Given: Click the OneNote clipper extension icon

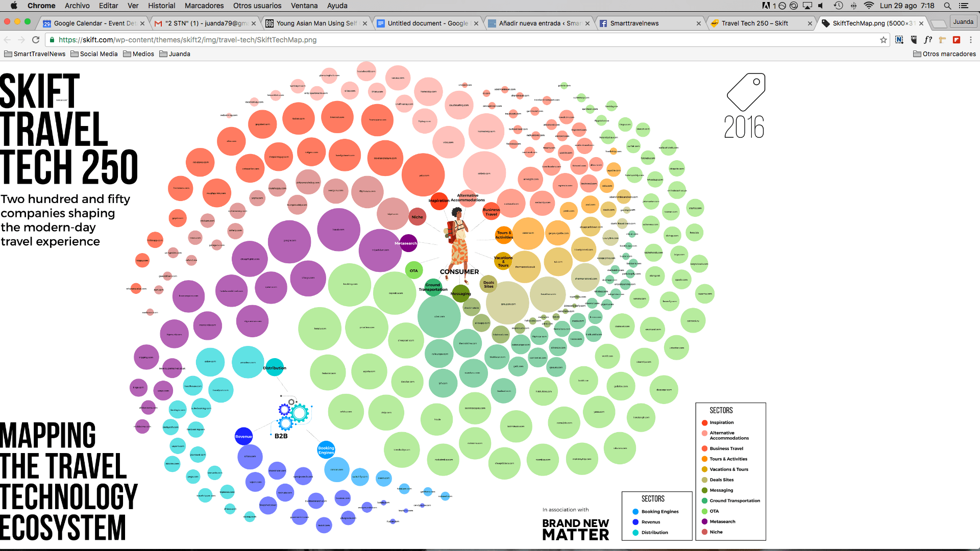Looking at the screenshot, I should (x=899, y=40).
